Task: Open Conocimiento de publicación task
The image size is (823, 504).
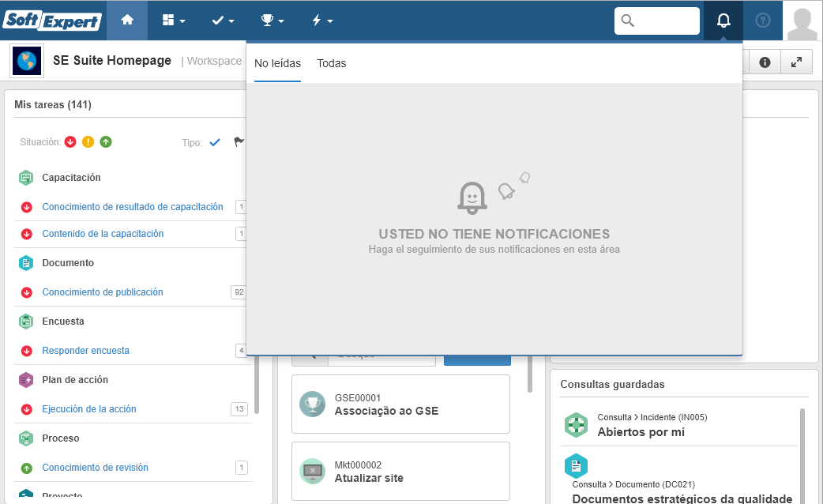Action: point(103,292)
